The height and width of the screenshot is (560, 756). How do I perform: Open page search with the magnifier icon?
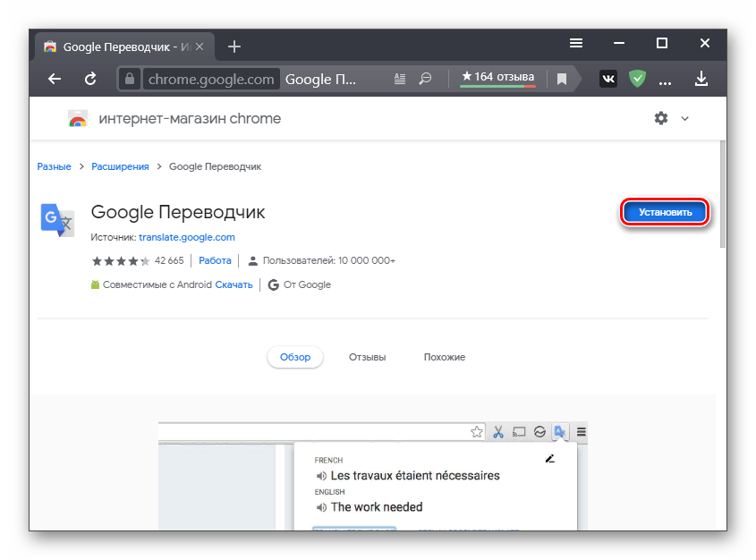point(425,79)
